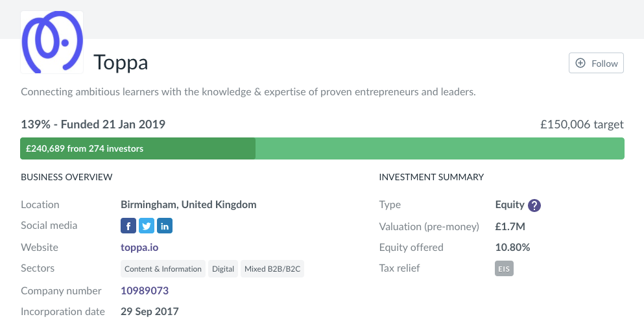Viewport: 644px width, 330px height.
Task: Click the help question mark beside Equity
Action: tap(534, 206)
